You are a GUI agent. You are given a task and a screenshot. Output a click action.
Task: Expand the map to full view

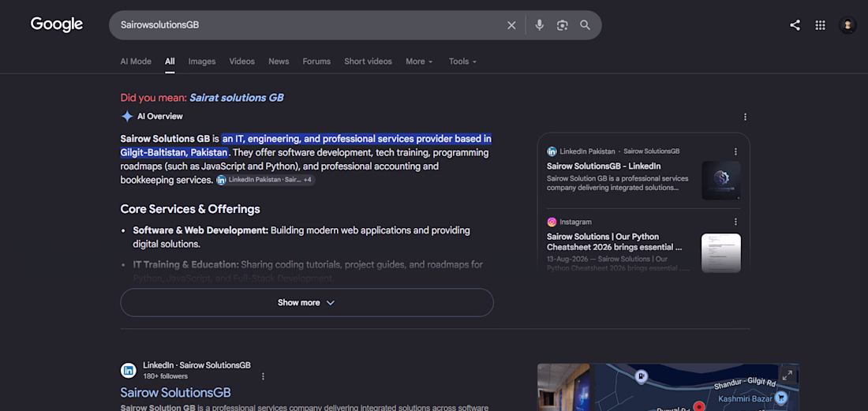[788, 375]
